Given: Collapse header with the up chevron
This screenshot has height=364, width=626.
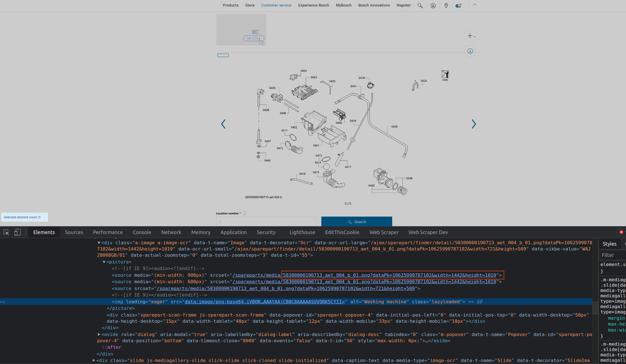Looking at the screenshot, I should [475, 5].
